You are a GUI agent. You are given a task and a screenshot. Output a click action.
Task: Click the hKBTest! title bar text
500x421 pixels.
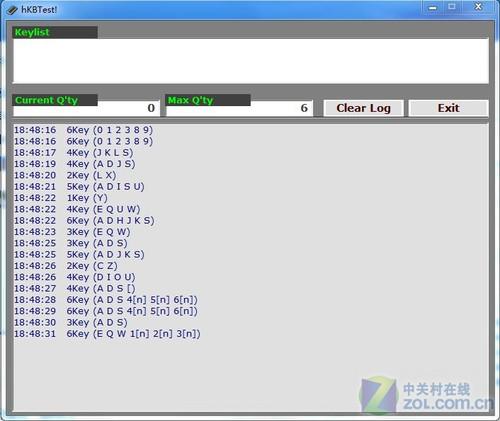pyautogui.click(x=39, y=10)
